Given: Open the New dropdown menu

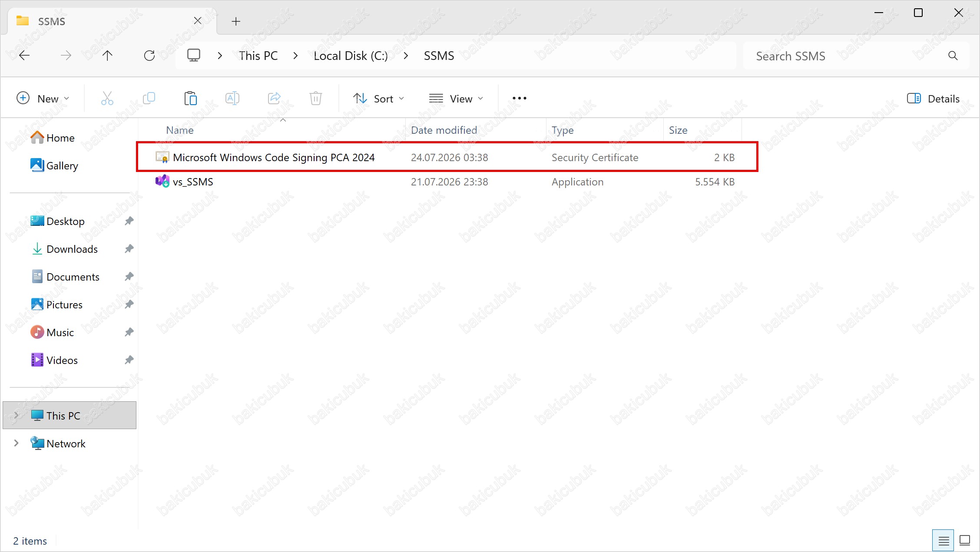Looking at the screenshot, I should coord(43,99).
